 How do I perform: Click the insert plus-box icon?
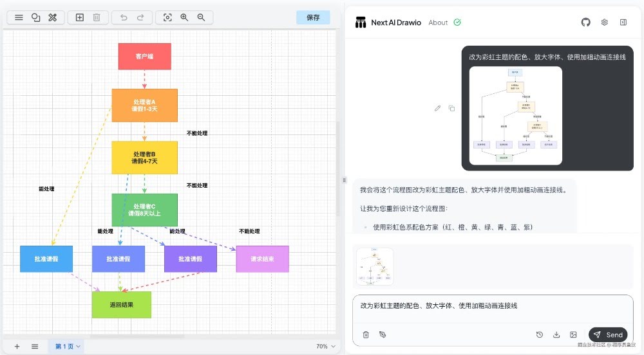click(80, 17)
